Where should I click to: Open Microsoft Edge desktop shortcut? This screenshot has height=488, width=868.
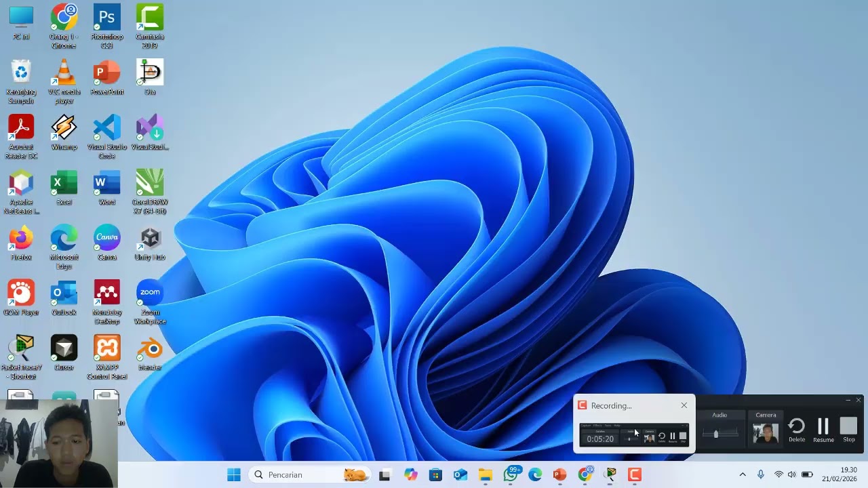[x=64, y=247]
